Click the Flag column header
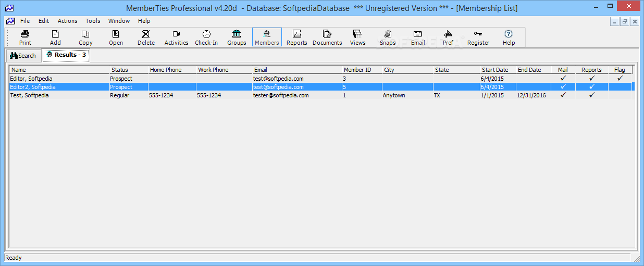This screenshot has height=266, width=644. [x=620, y=70]
